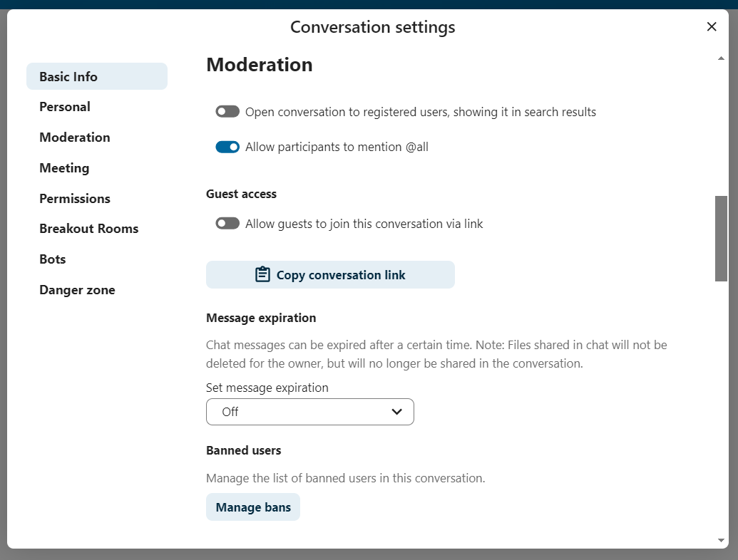Go to the Personal settings section
Viewport: 738px width, 560px height.
(x=65, y=107)
